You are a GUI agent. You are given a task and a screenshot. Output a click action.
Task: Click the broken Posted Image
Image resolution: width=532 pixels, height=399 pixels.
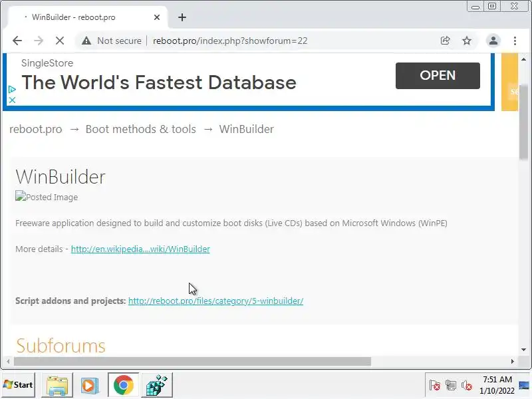47,197
